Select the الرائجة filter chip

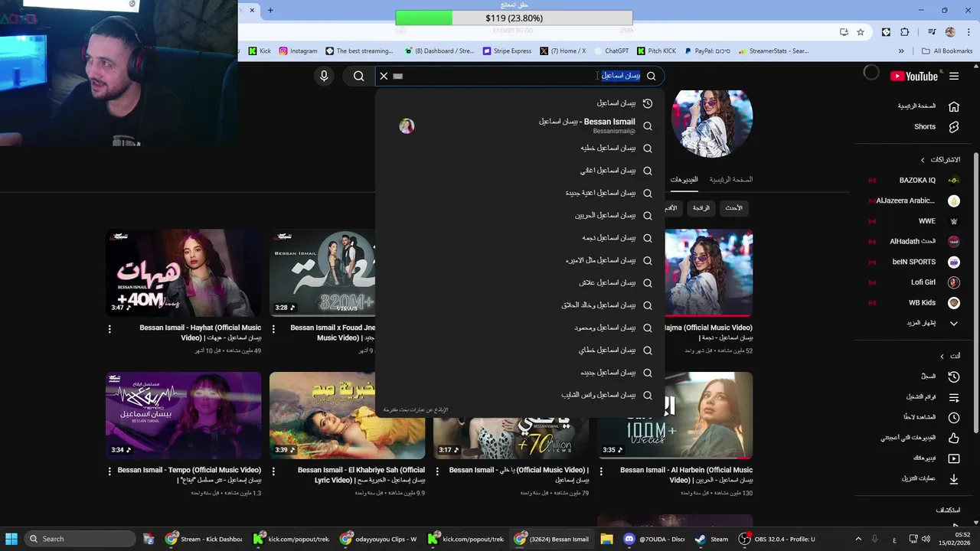701,208
